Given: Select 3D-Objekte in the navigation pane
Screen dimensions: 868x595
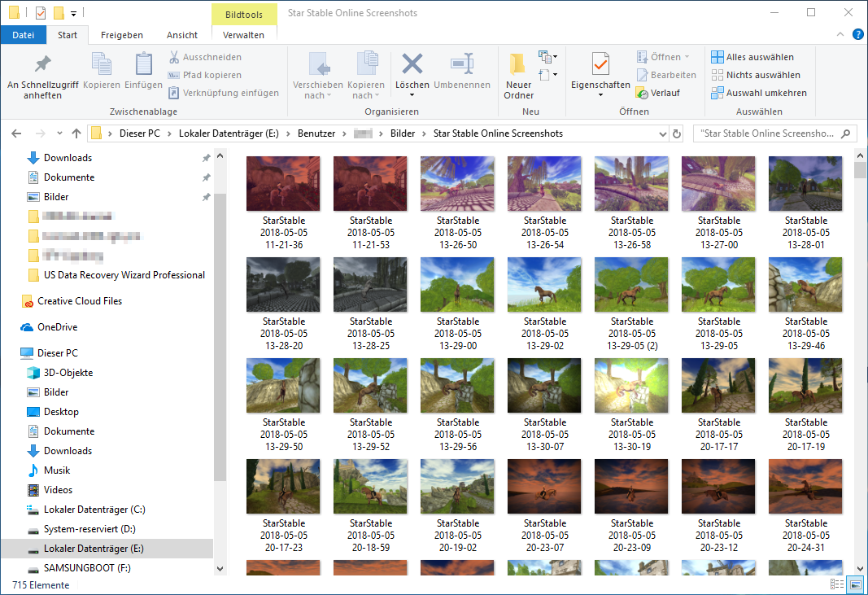Looking at the screenshot, I should 68,373.
